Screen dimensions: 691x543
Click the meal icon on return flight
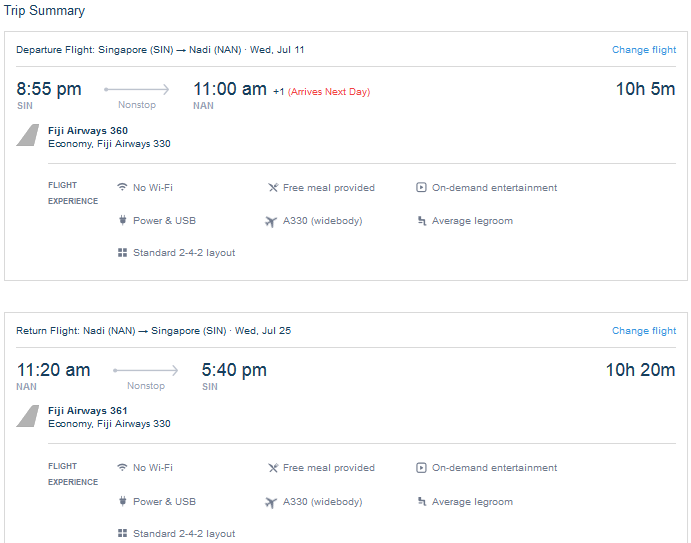273,467
